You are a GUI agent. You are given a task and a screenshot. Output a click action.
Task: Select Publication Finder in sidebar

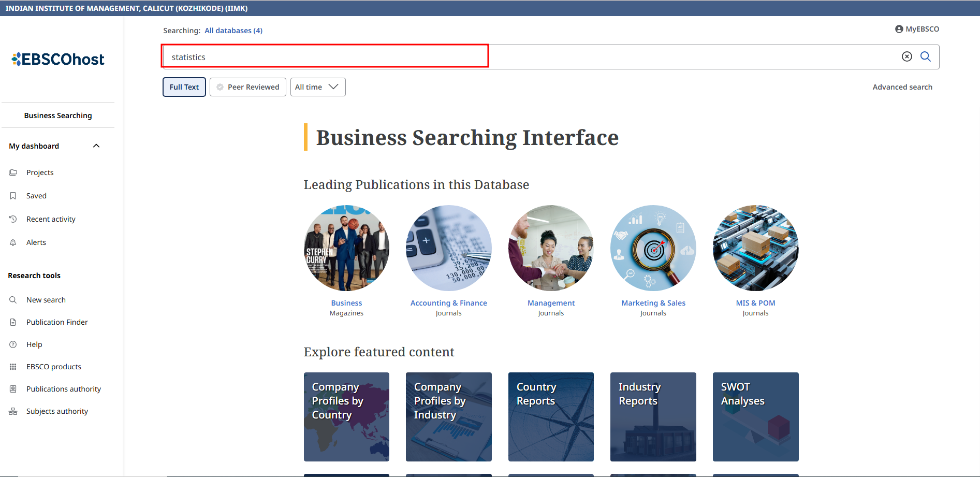click(57, 322)
